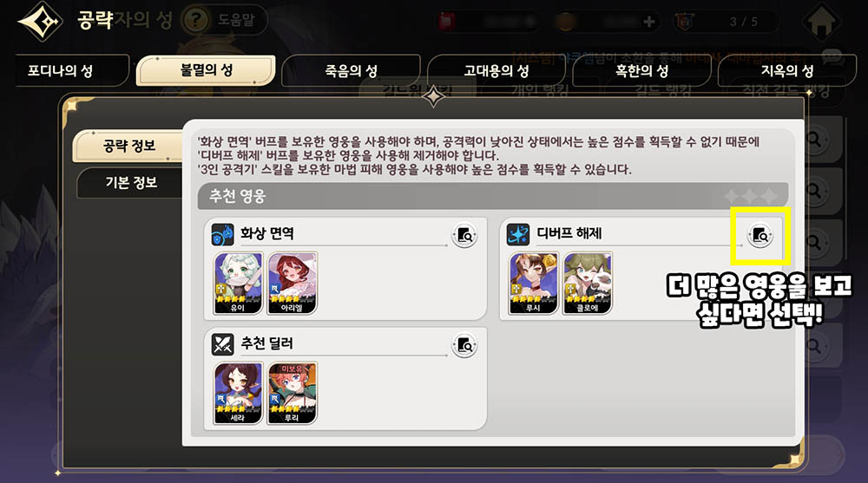Switch to the 혹한의 성 tab

click(641, 71)
